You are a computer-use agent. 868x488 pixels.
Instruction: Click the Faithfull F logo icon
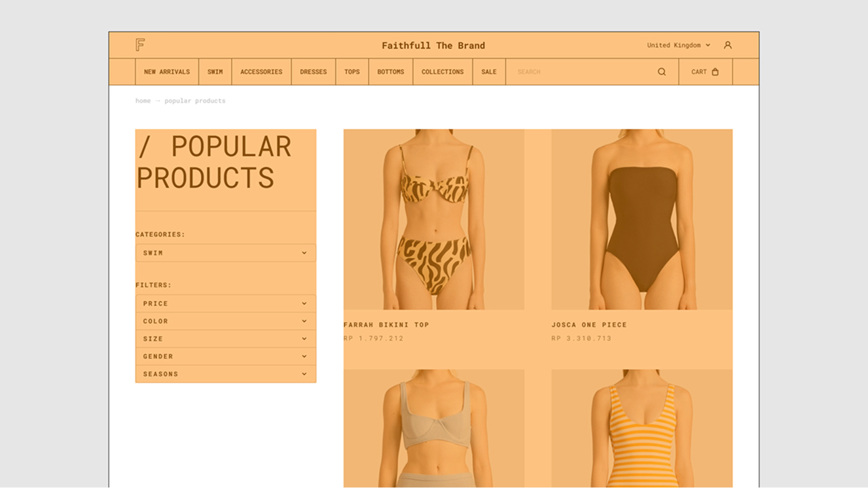[x=140, y=44]
